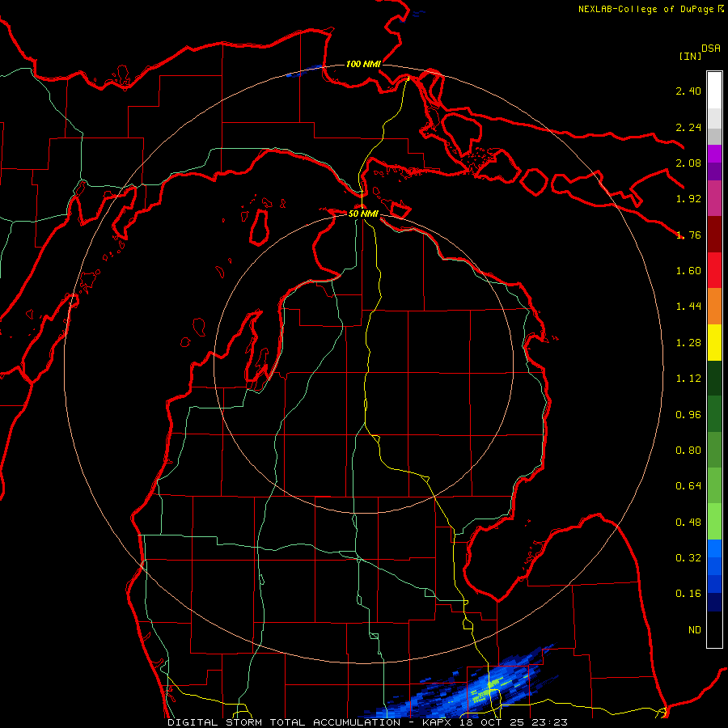Click the ND legend label
Viewport: 728px width, 728px height.
695,630
